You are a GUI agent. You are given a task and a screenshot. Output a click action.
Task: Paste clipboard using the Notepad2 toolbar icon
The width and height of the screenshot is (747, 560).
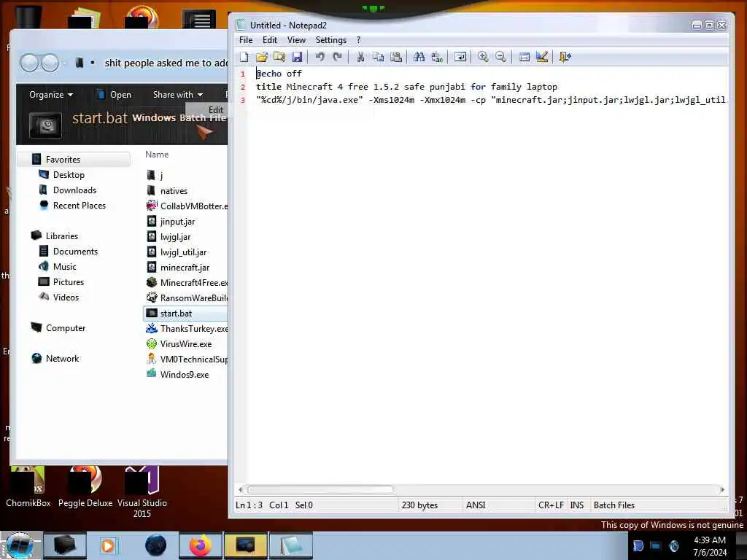(396, 57)
